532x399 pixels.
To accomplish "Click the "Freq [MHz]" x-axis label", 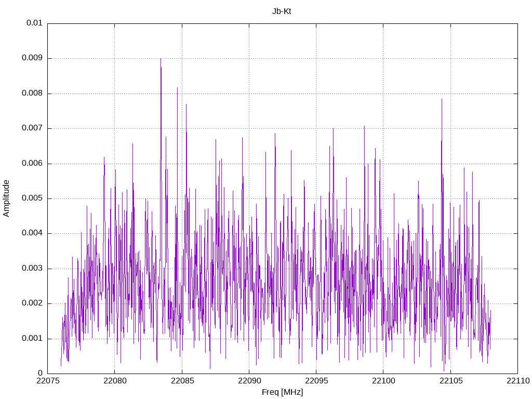I will click(282, 392).
